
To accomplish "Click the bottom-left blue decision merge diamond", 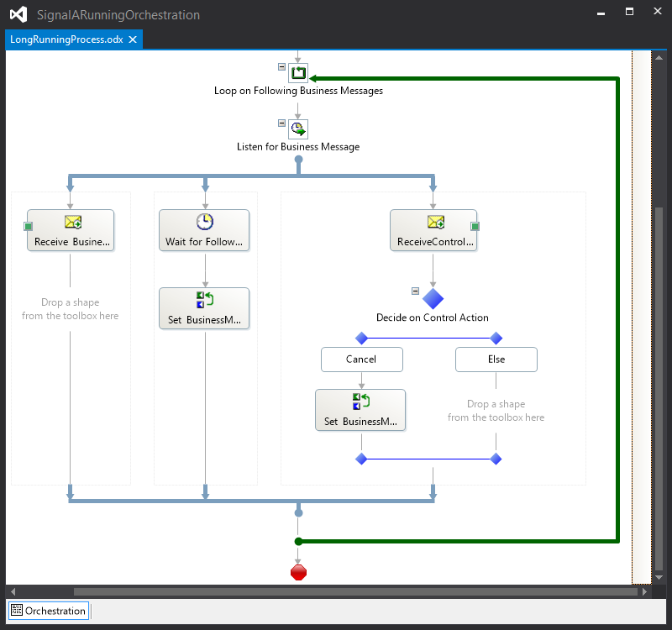I will point(362,459).
